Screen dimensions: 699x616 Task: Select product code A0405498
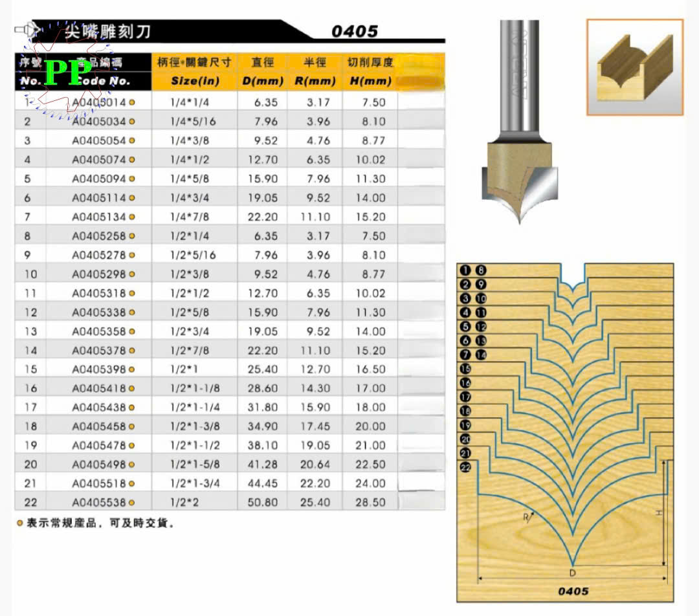point(99,465)
